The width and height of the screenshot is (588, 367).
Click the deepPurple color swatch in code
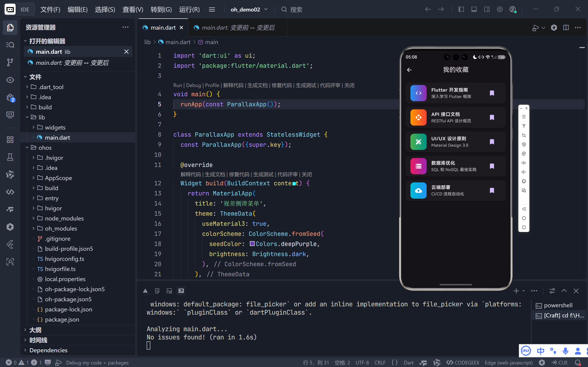(x=252, y=243)
